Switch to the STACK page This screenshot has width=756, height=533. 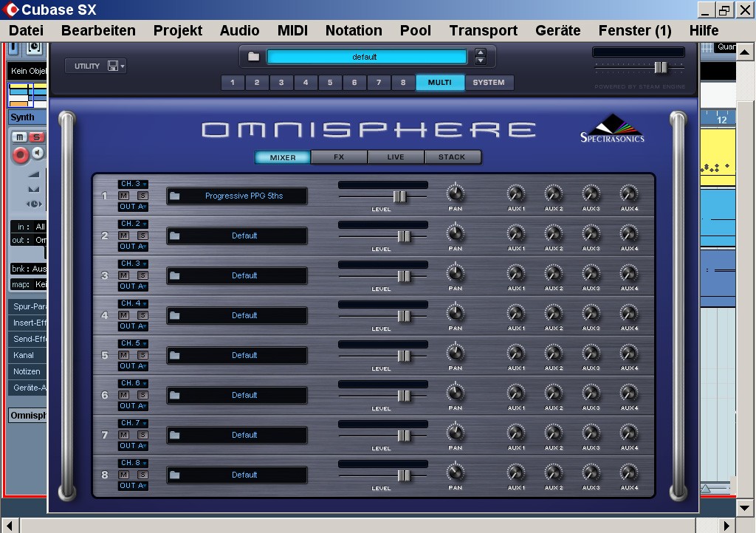point(453,157)
